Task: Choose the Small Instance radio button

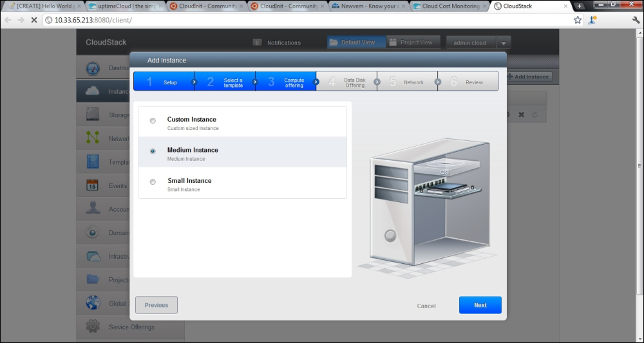Action: (153, 182)
